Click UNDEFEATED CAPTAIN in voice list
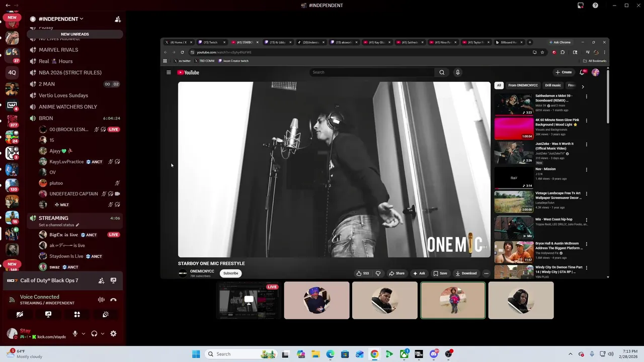644x362 pixels. (73, 194)
